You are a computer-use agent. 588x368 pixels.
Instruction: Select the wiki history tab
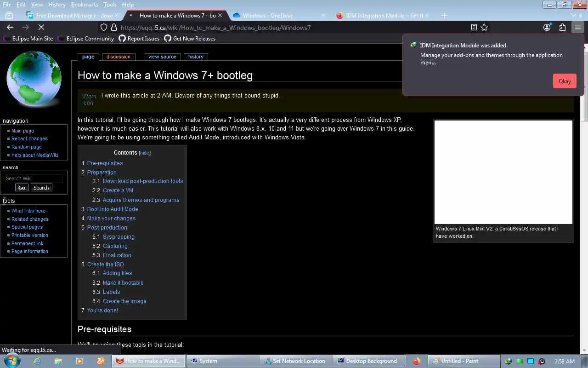pyautogui.click(x=196, y=57)
